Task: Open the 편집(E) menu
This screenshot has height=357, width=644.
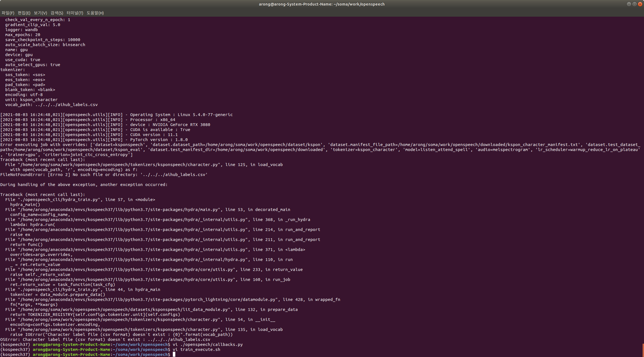Action: (x=24, y=13)
